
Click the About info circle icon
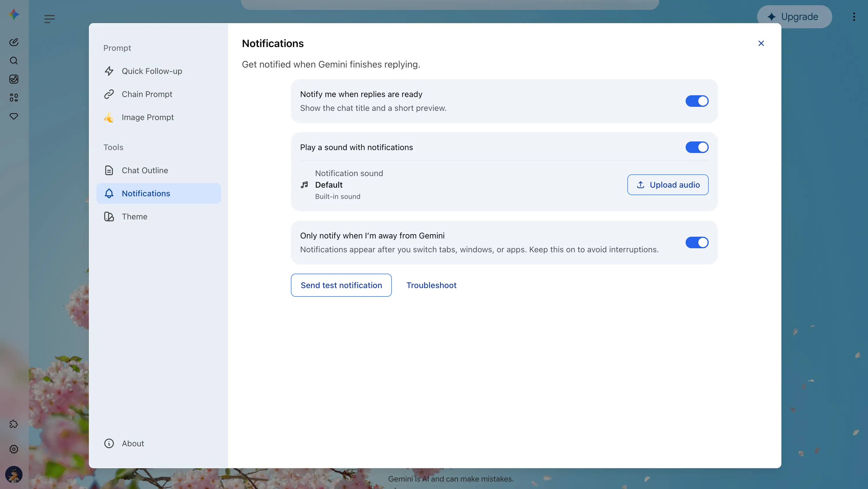tap(109, 443)
